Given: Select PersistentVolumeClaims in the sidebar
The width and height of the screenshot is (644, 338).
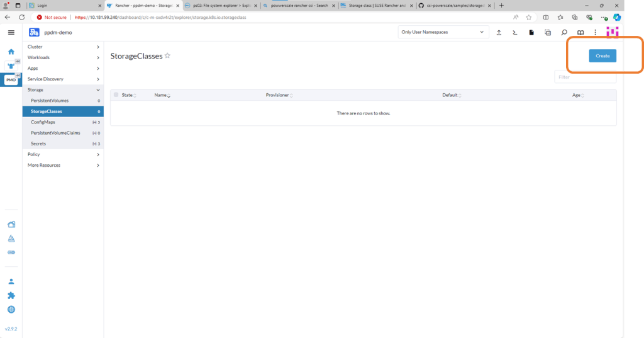Looking at the screenshot, I should 55,133.
